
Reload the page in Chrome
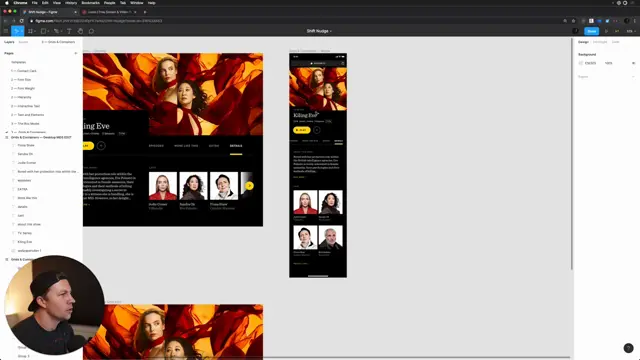coord(21,21)
